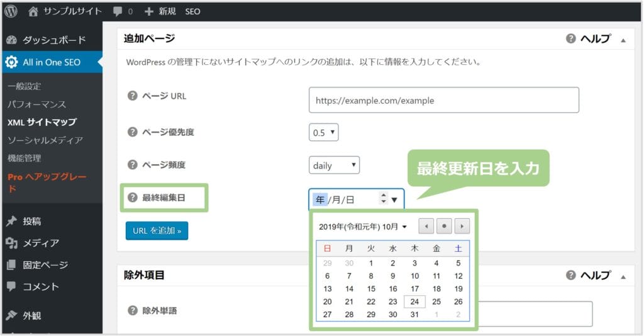Show help for 最終編集日
The width and height of the screenshot is (644, 336).
pyautogui.click(x=132, y=198)
